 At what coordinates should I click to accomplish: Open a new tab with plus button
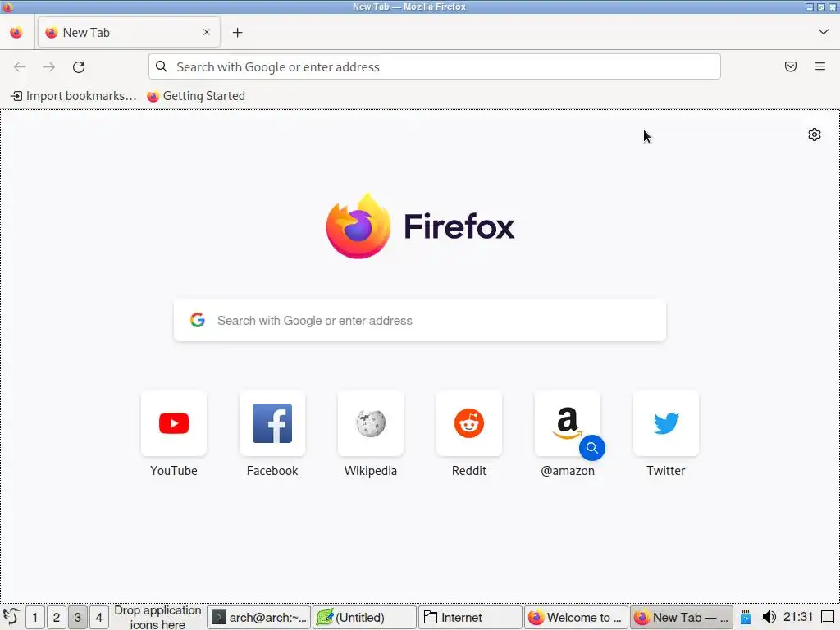point(237,33)
